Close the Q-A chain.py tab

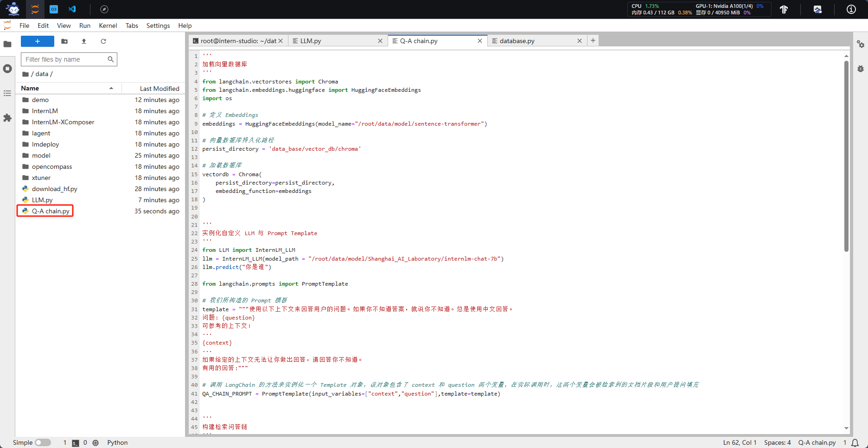(x=480, y=41)
